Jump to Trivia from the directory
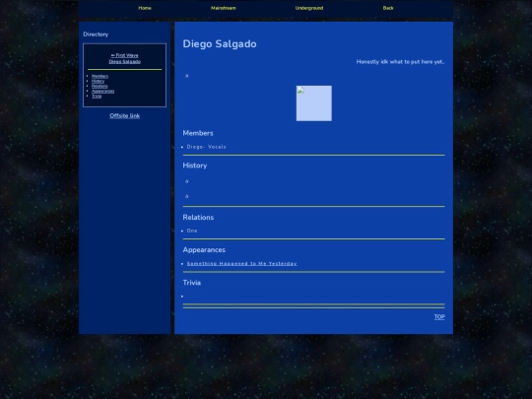This screenshot has height=399, width=532. (x=97, y=96)
